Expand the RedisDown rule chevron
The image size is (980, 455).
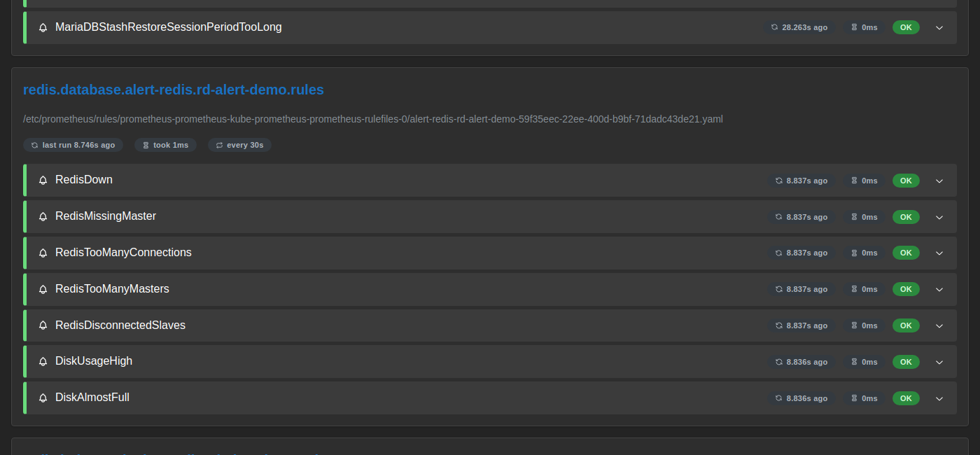point(939,181)
